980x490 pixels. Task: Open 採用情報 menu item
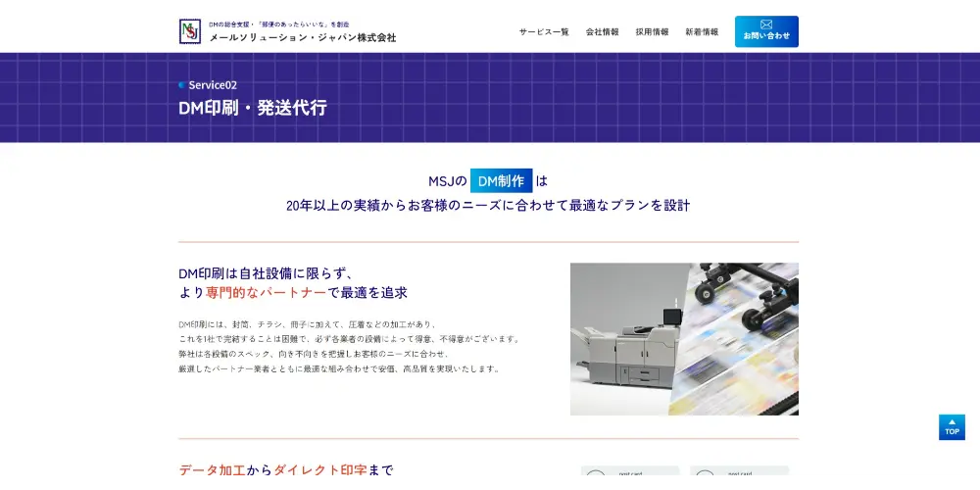click(x=652, y=32)
